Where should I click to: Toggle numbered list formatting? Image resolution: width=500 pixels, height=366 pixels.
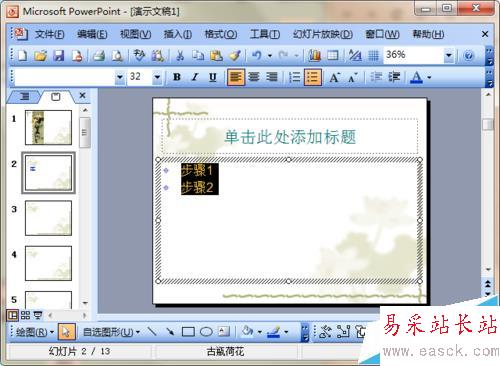tap(295, 77)
